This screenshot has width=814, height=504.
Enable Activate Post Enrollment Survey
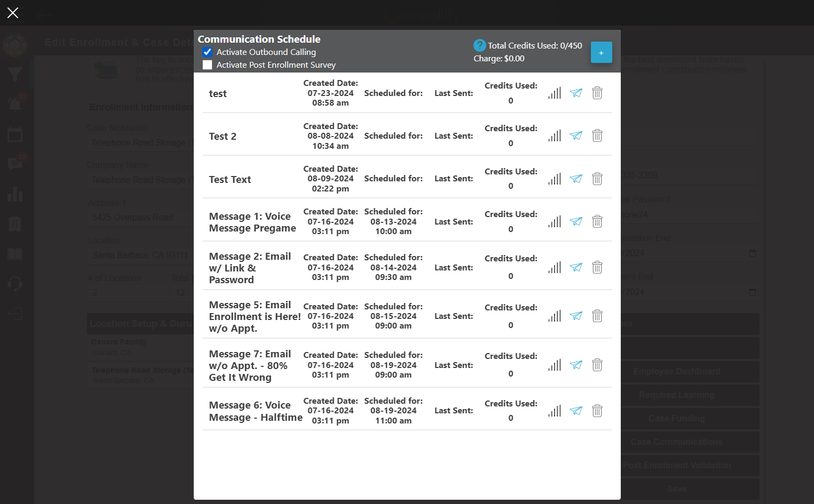point(208,65)
